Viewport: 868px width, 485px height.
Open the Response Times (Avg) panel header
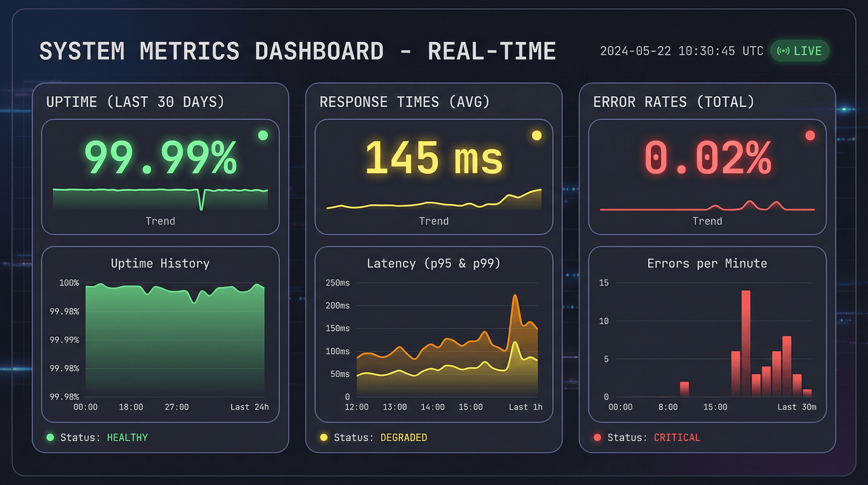404,102
